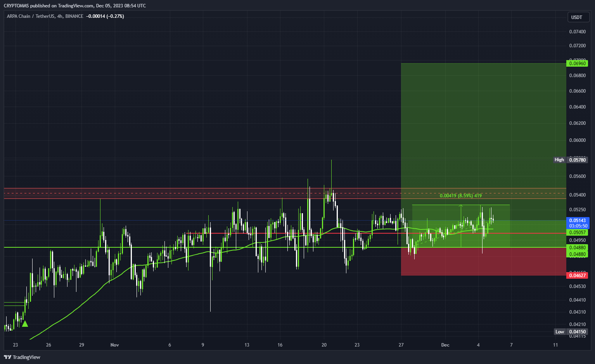
Task: Click the Dec date label on time axis
Action: coord(445,345)
